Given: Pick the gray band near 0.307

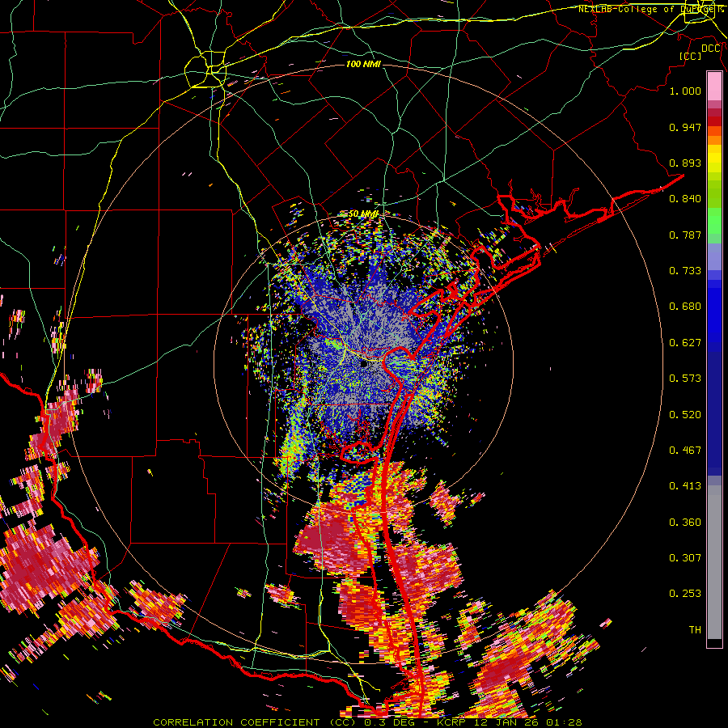Looking at the screenshot, I should coord(714,562).
